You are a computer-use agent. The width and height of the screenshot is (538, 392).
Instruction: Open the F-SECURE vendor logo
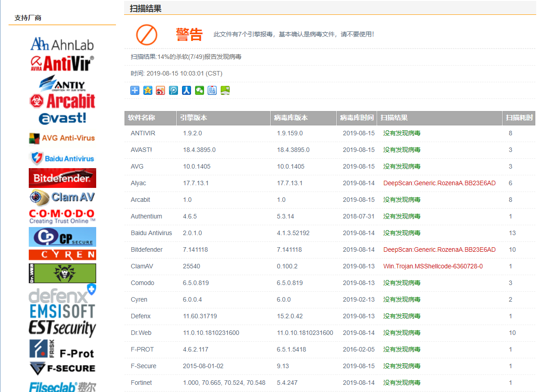click(x=62, y=368)
